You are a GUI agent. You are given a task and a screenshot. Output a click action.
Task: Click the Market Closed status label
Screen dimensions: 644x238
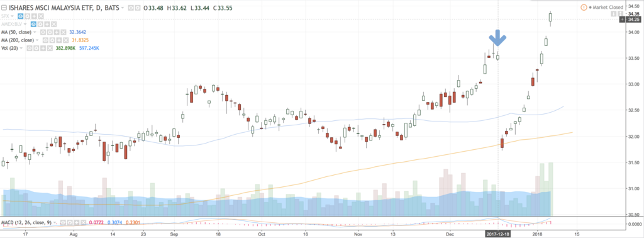[608, 8]
